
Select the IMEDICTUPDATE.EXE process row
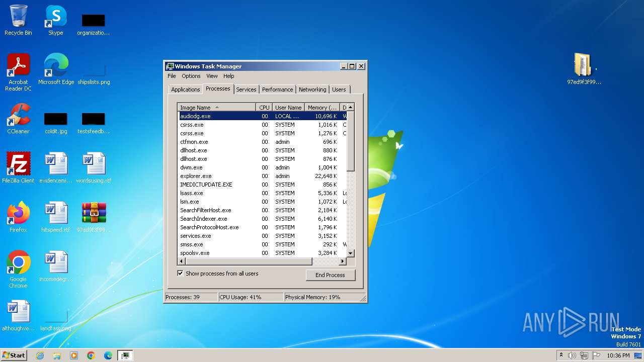262,185
